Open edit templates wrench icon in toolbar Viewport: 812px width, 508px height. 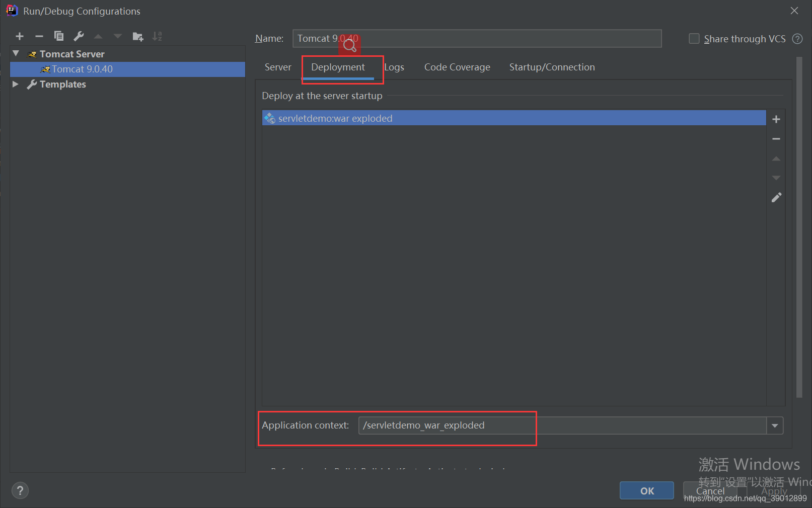pos(79,36)
